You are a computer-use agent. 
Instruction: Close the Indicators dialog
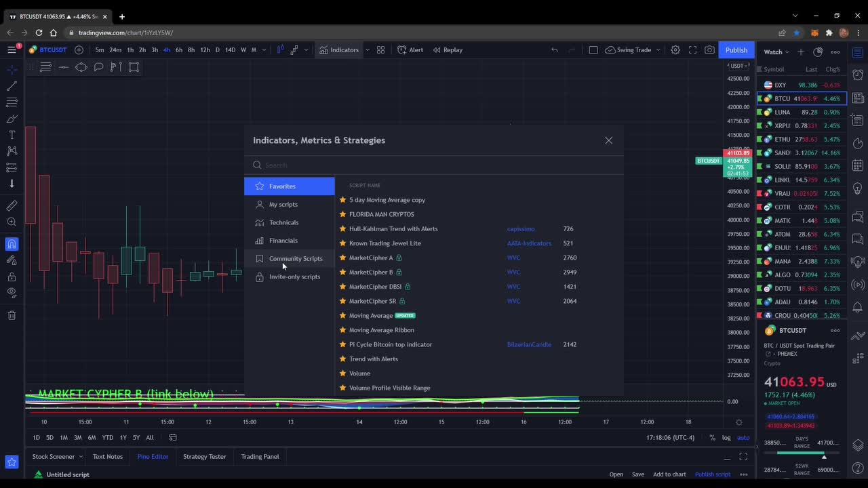pyautogui.click(x=608, y=140)
